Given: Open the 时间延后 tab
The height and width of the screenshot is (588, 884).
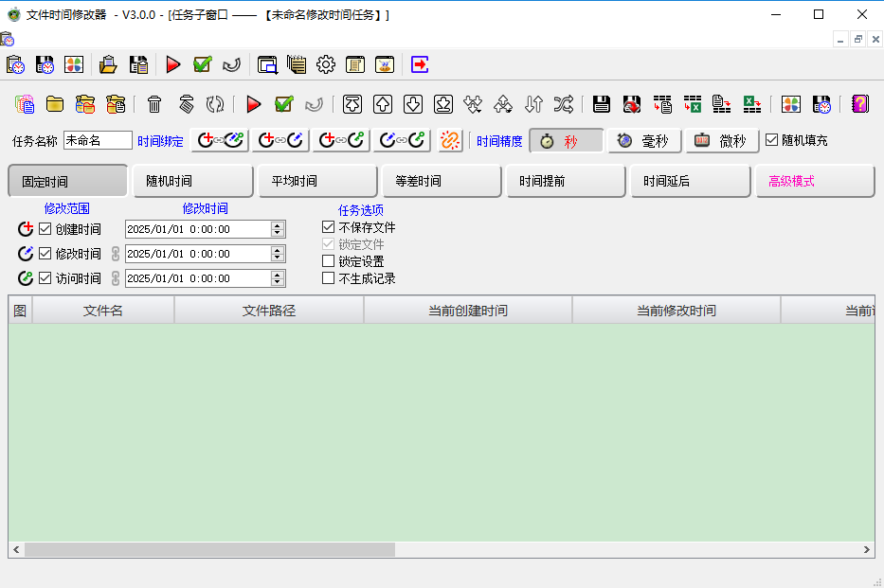Looking at the screenshot, I should (x=690, y=180).
